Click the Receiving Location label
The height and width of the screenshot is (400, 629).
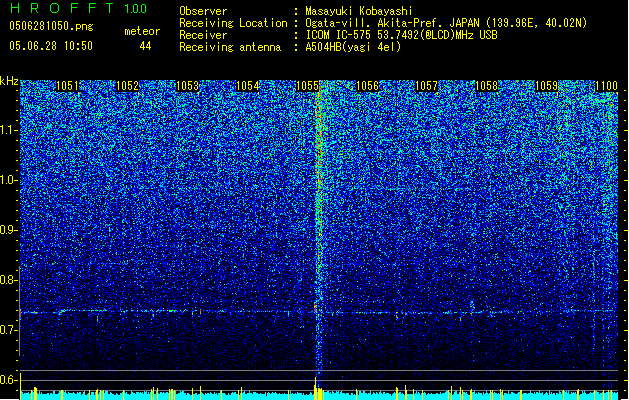(233, 23)
